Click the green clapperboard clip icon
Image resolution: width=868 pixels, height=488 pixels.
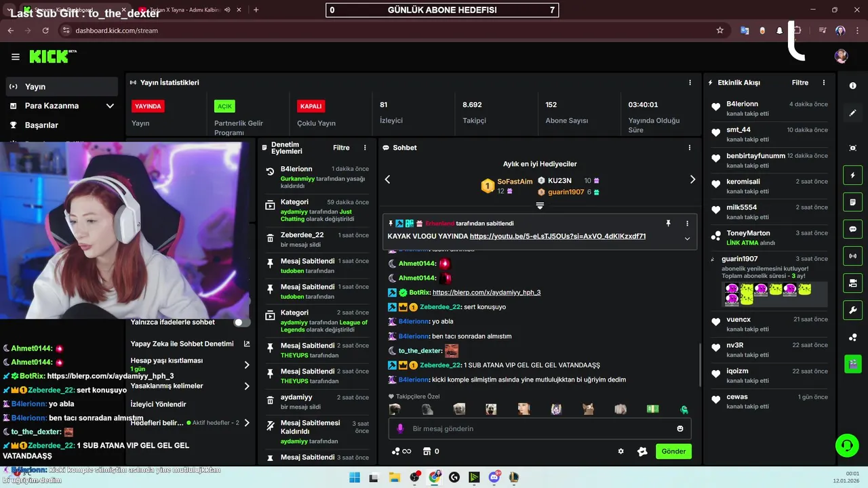[x=853, y=363]
